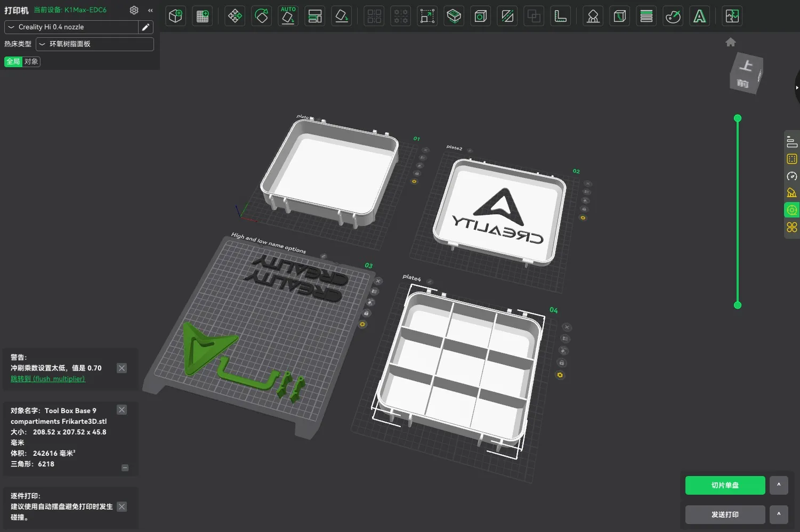Click the "High and low name options" plate label

269,243
